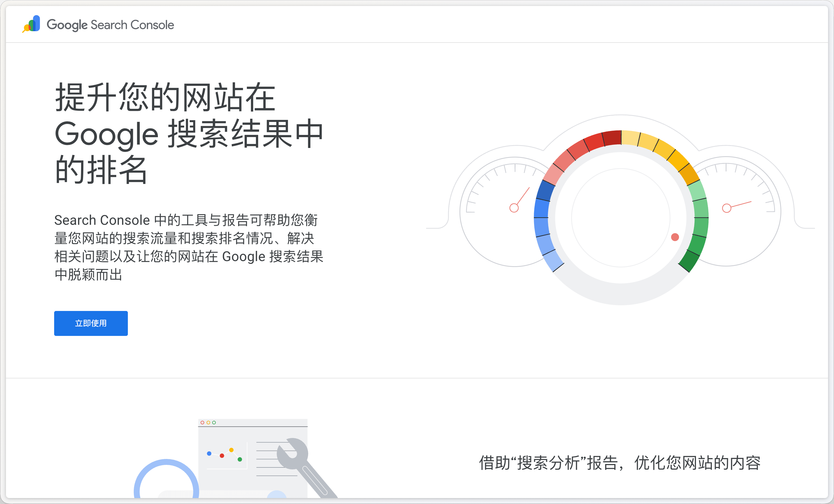
Task: Click the blue 立即使用 button
Action: (x=91, y=323)
